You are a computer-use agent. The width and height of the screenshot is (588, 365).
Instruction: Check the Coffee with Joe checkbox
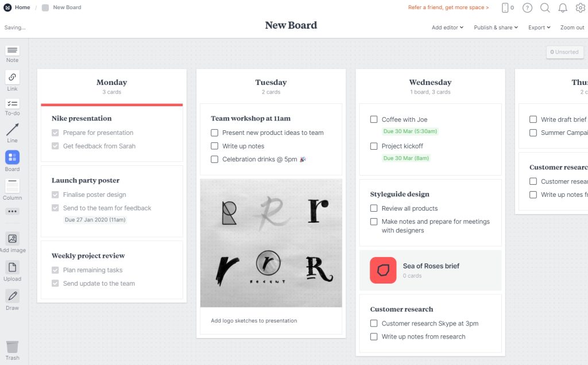374,119
